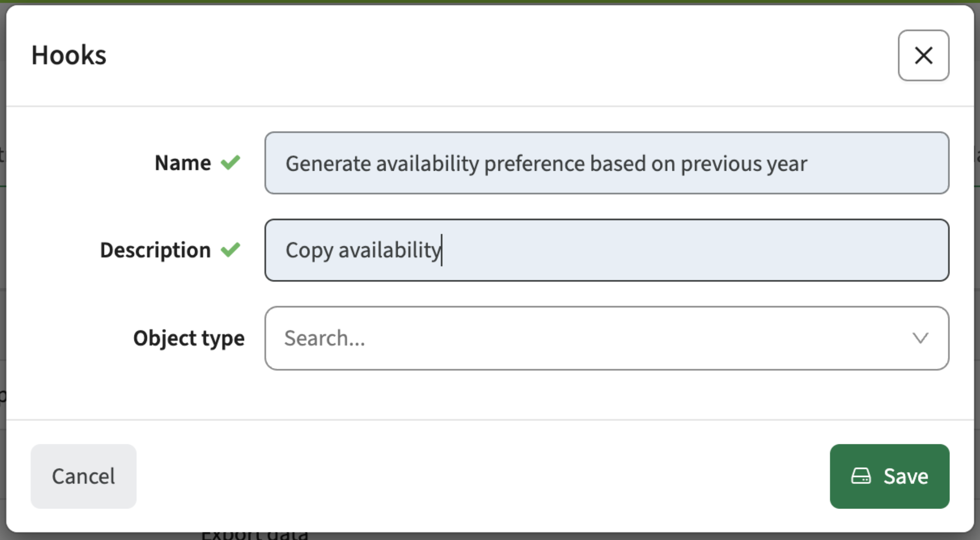Click the green checkmark beside Name

pos(231,163)
